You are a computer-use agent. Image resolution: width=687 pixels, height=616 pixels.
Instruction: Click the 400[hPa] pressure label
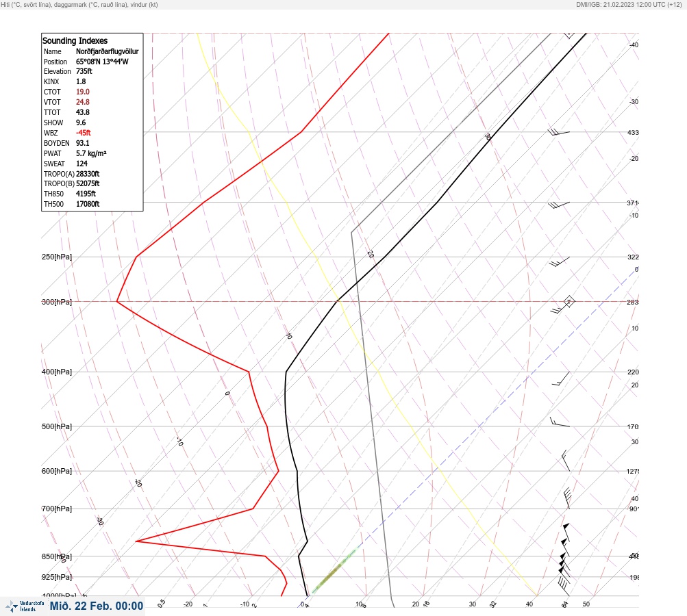(57, 372)
